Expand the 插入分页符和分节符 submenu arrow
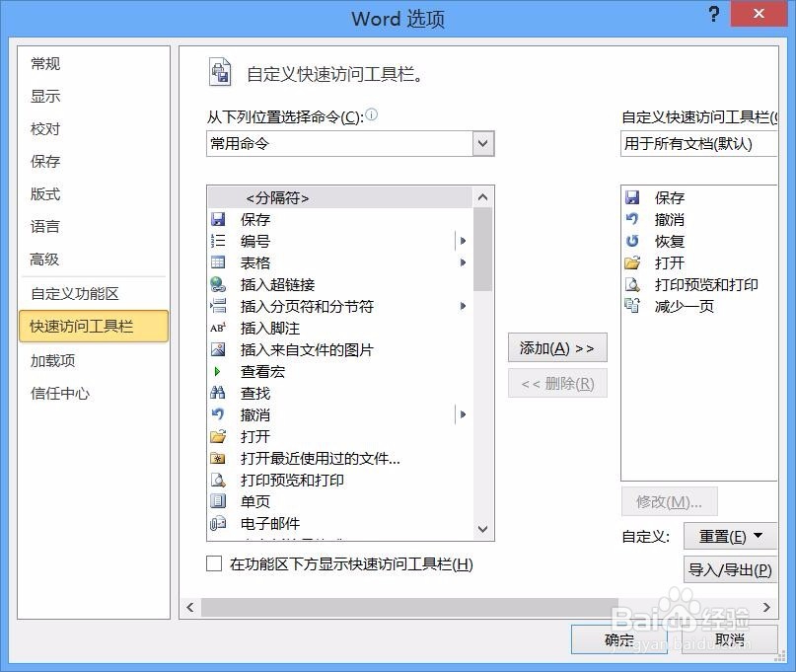 pyautogui.click(x=463, y=306)
